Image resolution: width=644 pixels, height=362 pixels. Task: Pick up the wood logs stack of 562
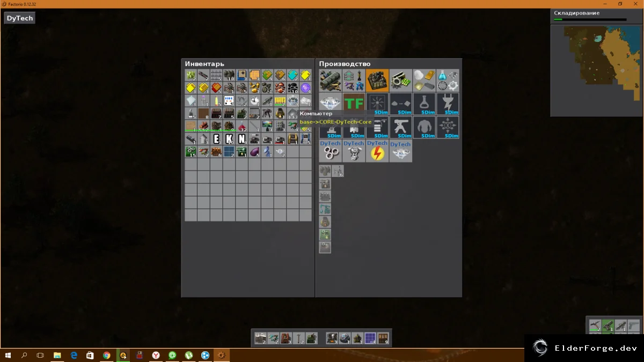coord(204,126)
